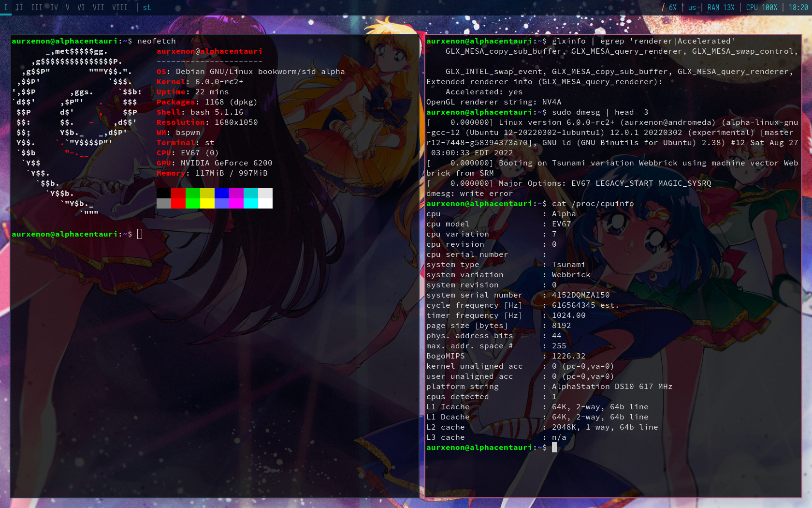Screen dimensions: 812x508
Task: Click the 'sudo dmesg | head -3' command
Action: click(x=600, y=112)
